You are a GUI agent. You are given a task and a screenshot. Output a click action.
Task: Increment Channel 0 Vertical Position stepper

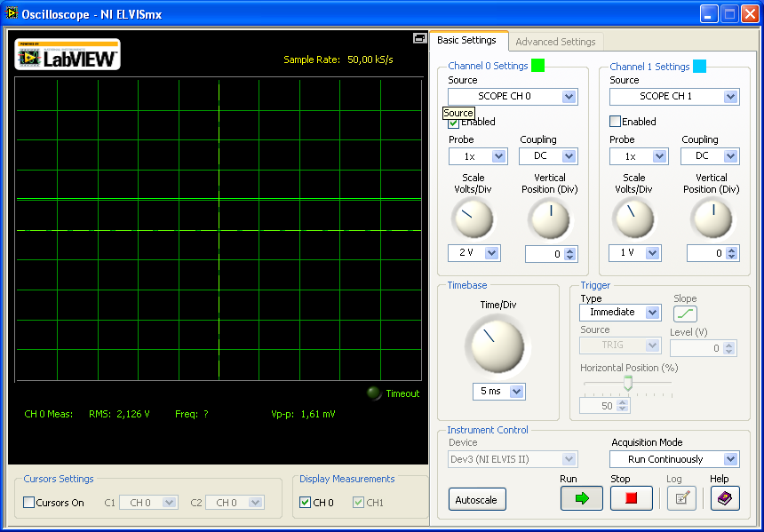pos(569,250)
